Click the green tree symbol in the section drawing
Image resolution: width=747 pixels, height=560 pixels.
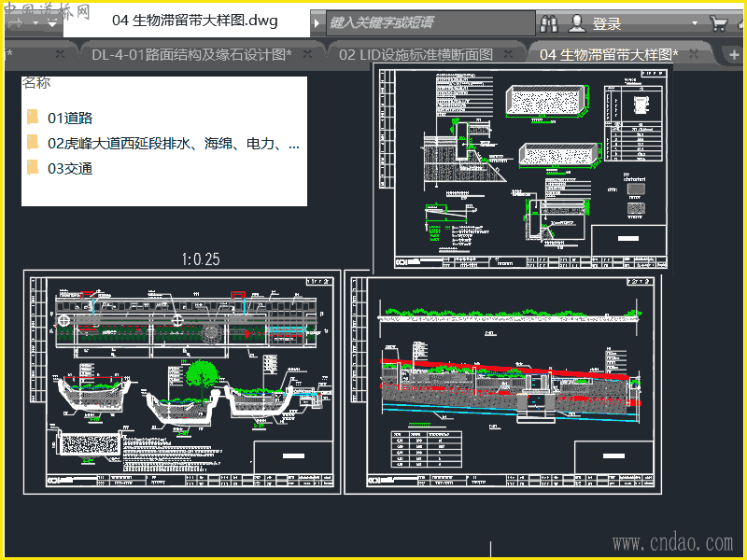coord(202,376)
